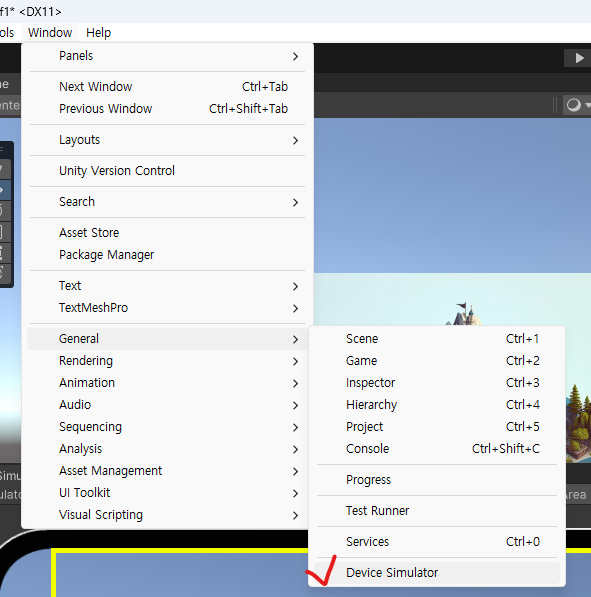Open the Device Simulator window
This screenshot has width=591, height=597.
coord(437,573)
